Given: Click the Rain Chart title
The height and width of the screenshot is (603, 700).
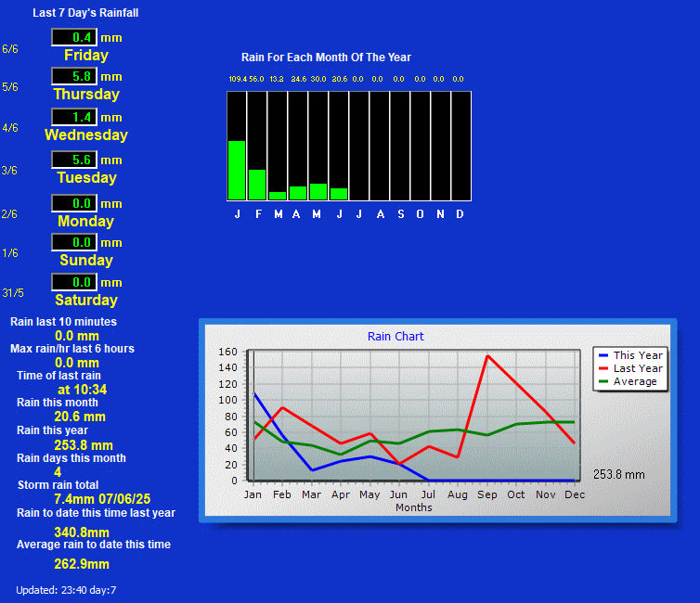Looking at the screenshot, I should tap(395, 336).
